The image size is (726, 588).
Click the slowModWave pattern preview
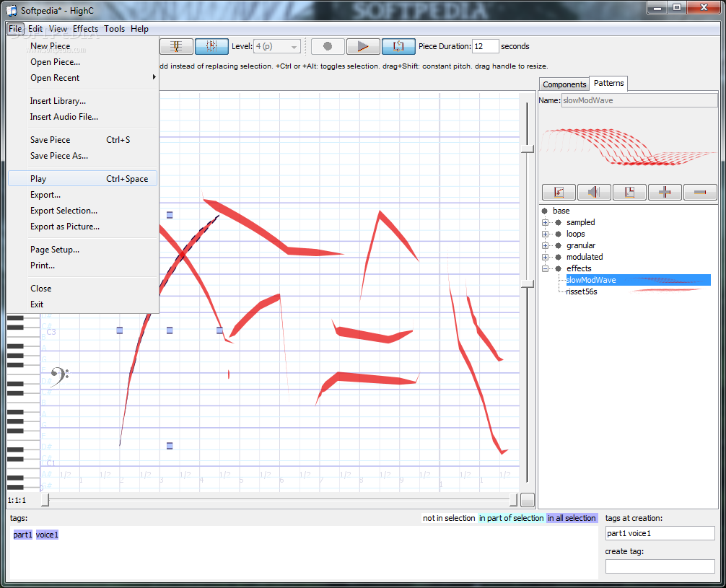point(629,146)
